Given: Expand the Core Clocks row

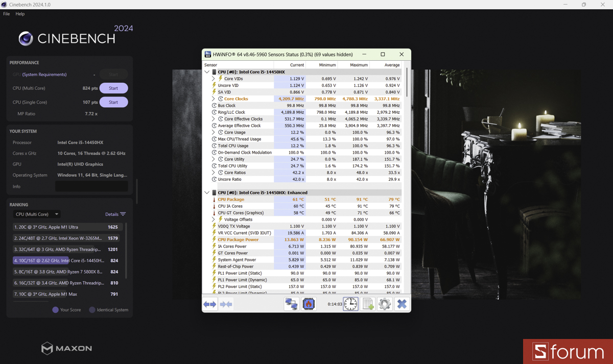Looking at the screenshot, I should click(214, 99).
